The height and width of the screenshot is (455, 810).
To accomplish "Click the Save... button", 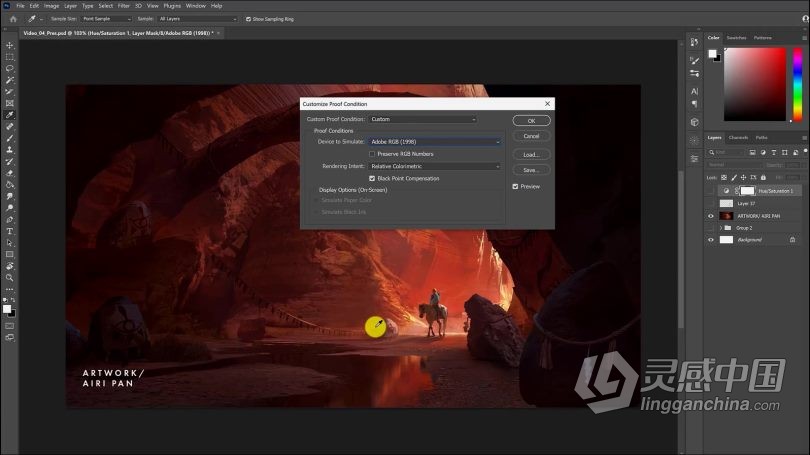I will click(x=531, y=170).
